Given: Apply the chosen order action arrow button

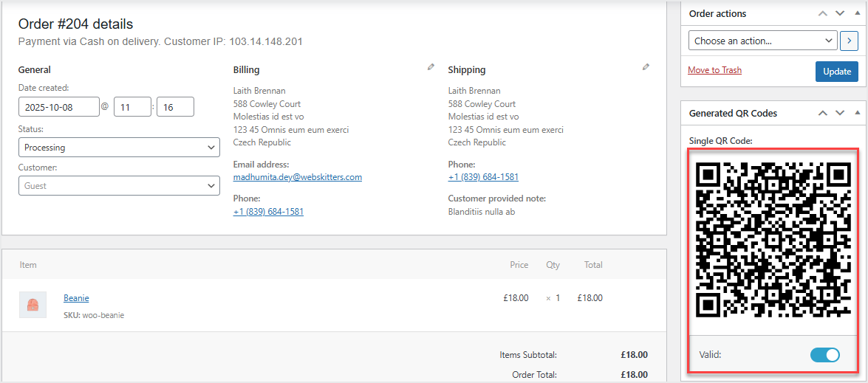Looking at the screenshot, I should click(848, 41).
